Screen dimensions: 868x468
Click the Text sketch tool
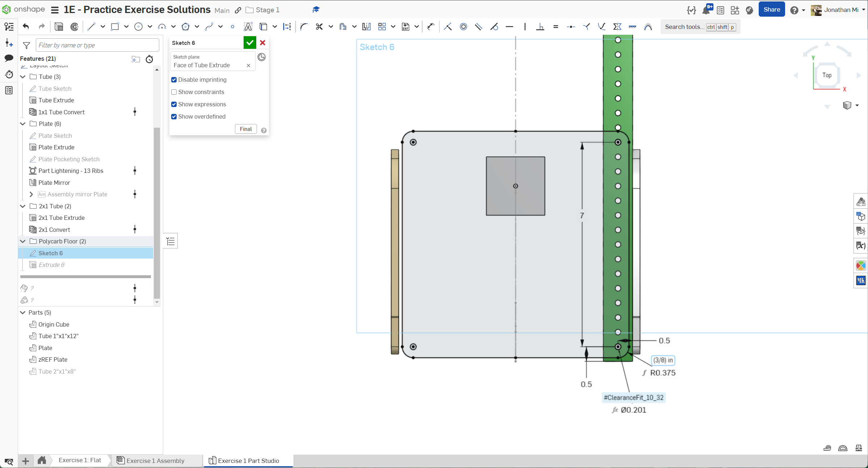click(248, 26)
